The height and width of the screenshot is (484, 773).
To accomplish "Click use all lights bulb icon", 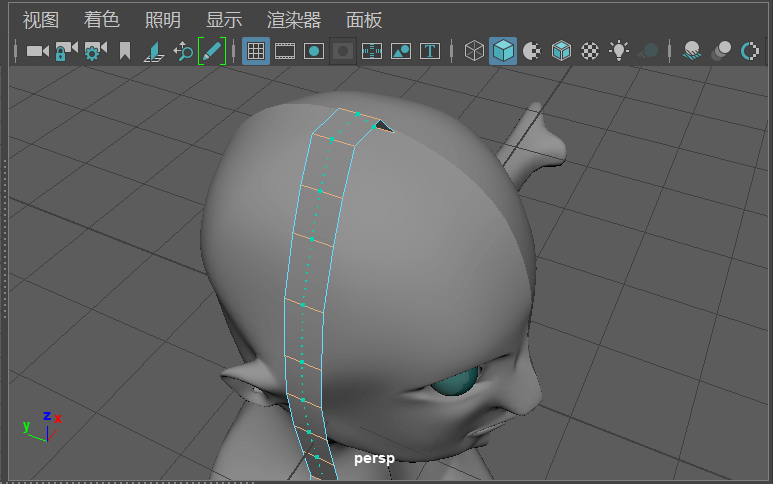I will (x=619, y=51).
